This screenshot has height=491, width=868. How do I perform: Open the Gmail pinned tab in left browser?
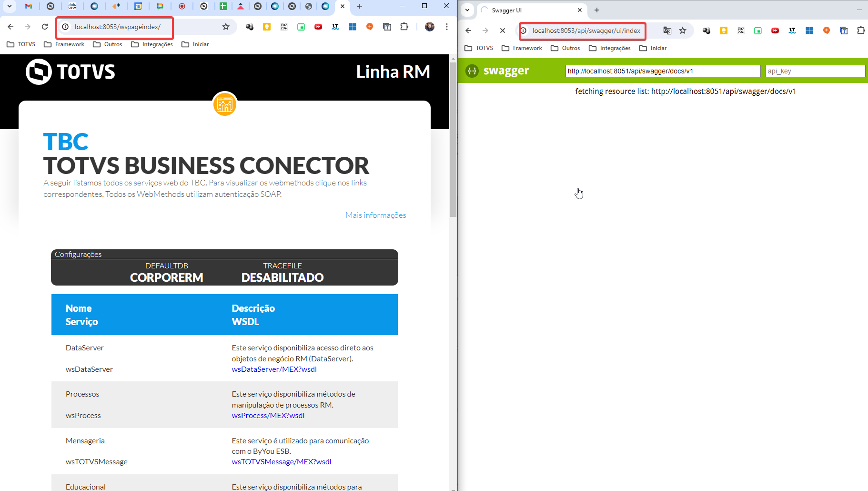point(29,6)
